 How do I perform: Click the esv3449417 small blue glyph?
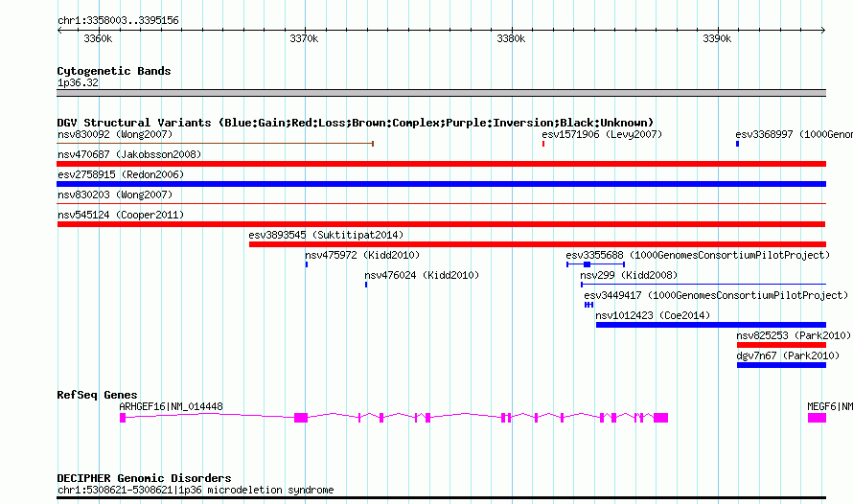[x=588, y=305]
